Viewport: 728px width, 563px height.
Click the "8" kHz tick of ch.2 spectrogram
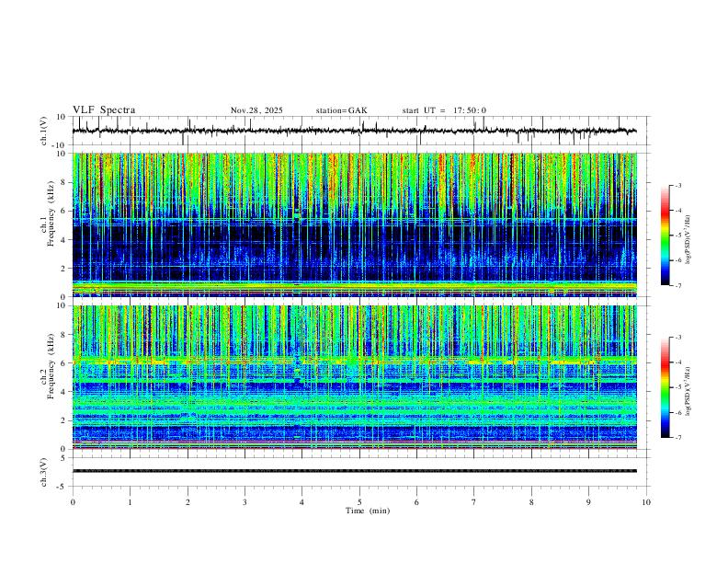[x=63, y=335]
